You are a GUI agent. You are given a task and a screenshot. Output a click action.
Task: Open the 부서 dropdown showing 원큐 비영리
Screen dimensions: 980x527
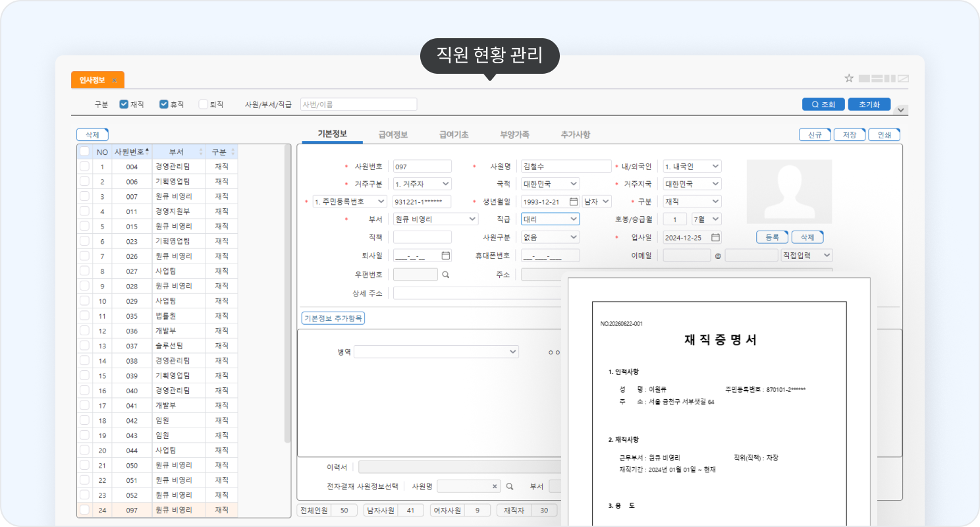click(x=435, y=219)
